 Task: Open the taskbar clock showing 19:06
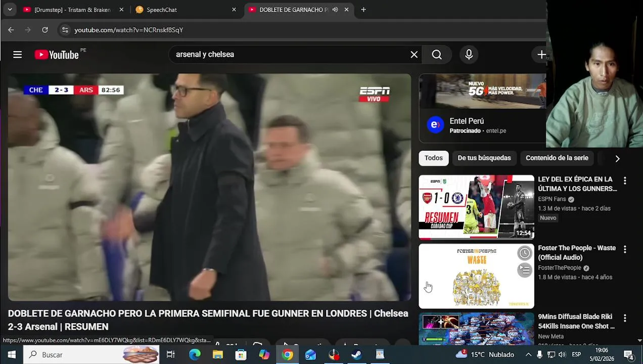click(x=602, y=355)
